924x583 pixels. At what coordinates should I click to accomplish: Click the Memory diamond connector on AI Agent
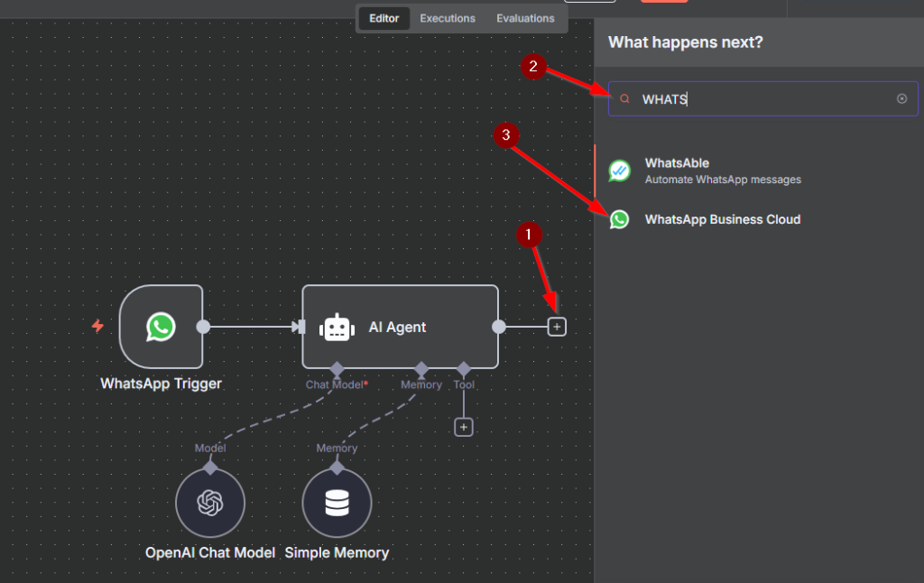[421, 370]
